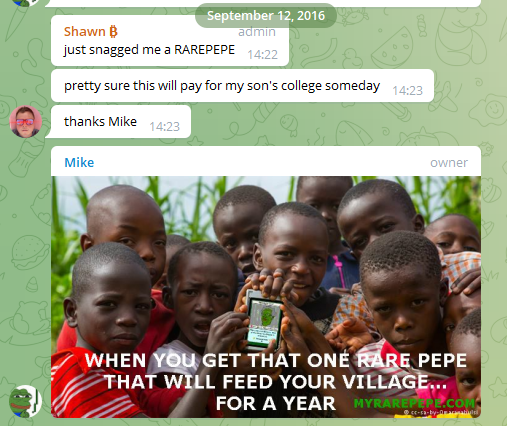This screenshot has height=426, width=507.
Task: Click the partially visible message bubble at top
Action: pos(263,3)
